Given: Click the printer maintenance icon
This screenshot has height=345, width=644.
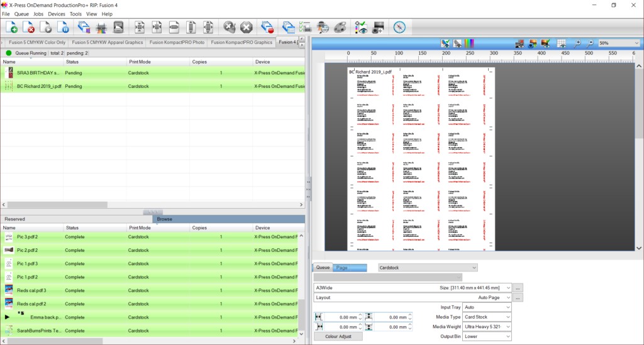Looking at the screenshot, I should (323, 28).
